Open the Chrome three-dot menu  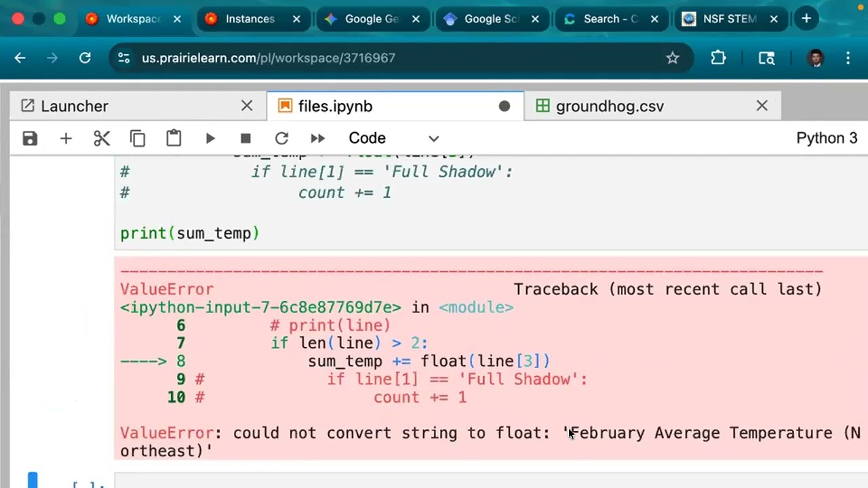coord(848,58)
